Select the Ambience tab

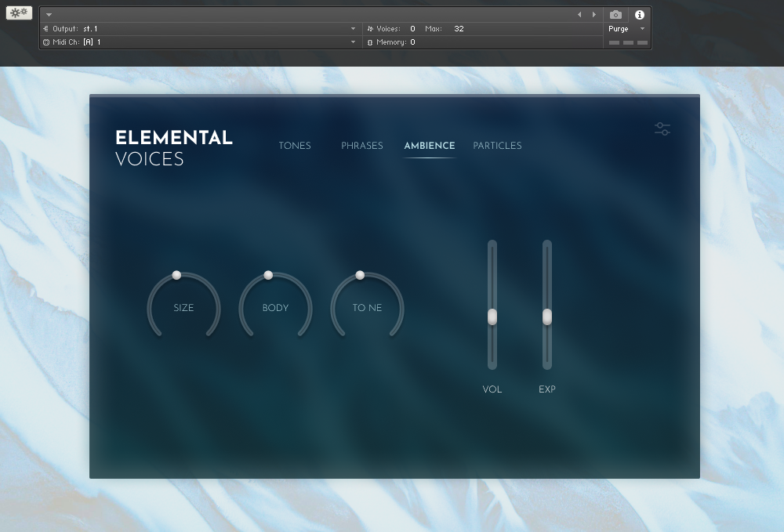tap(429, 146)
